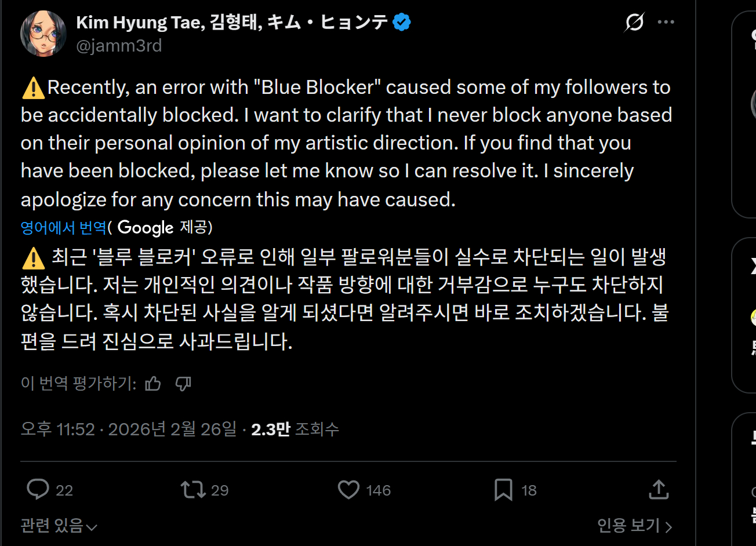Click the 2.3만 조회수 view count
This screenshot has height=546, width=756.
click(x=295, y=429)
